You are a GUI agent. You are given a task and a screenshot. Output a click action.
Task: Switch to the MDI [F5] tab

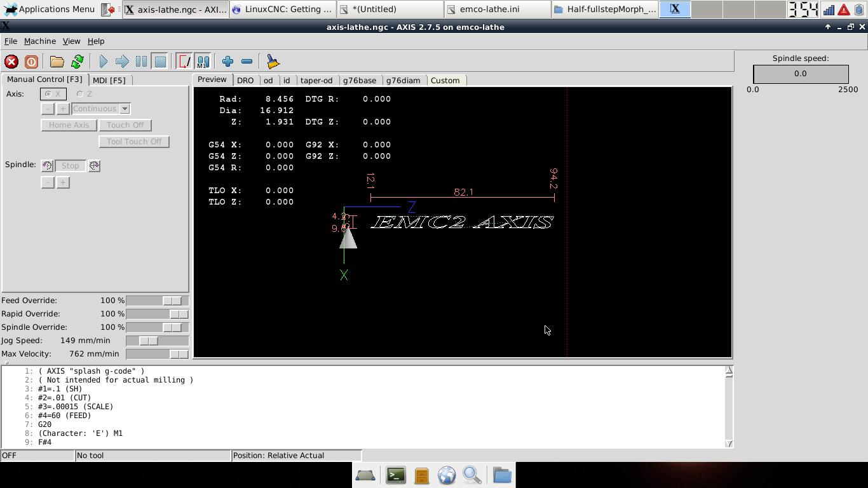click(109, 80)
